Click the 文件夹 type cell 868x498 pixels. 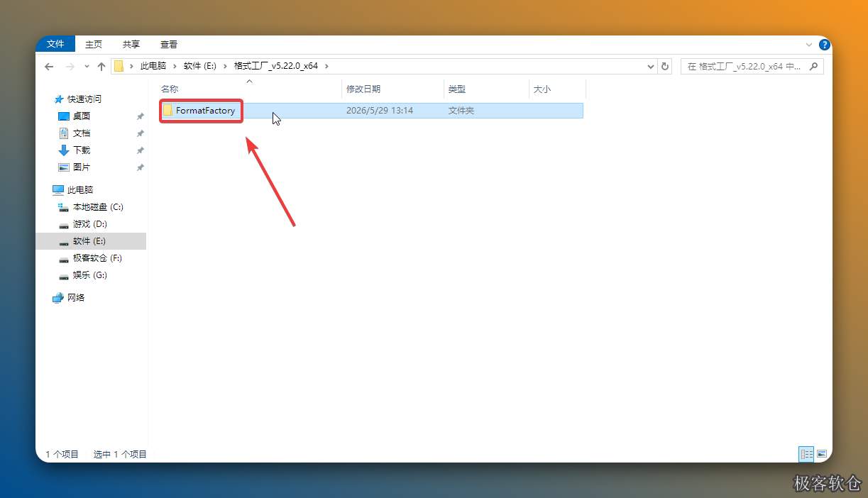(x=461, y=111)
